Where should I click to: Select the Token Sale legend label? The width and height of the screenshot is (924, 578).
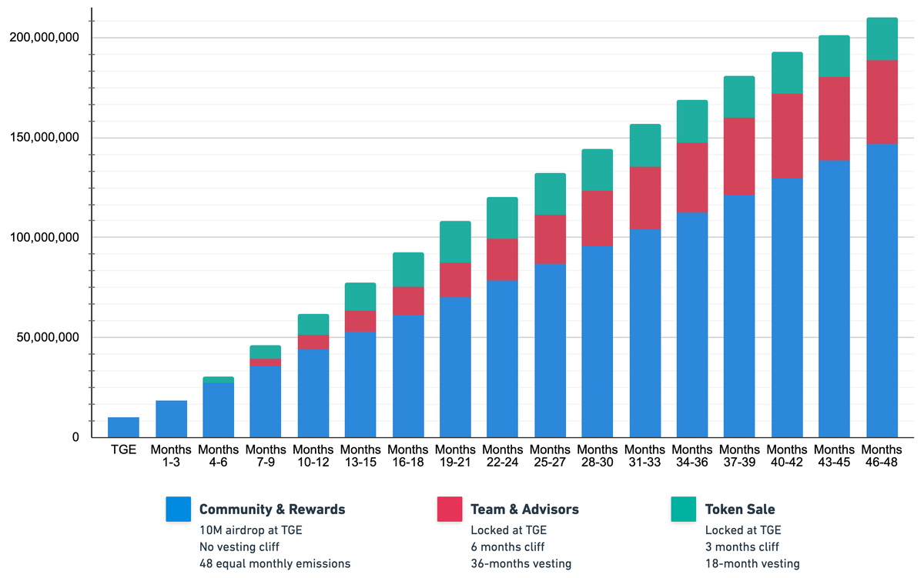click(740, 510)
